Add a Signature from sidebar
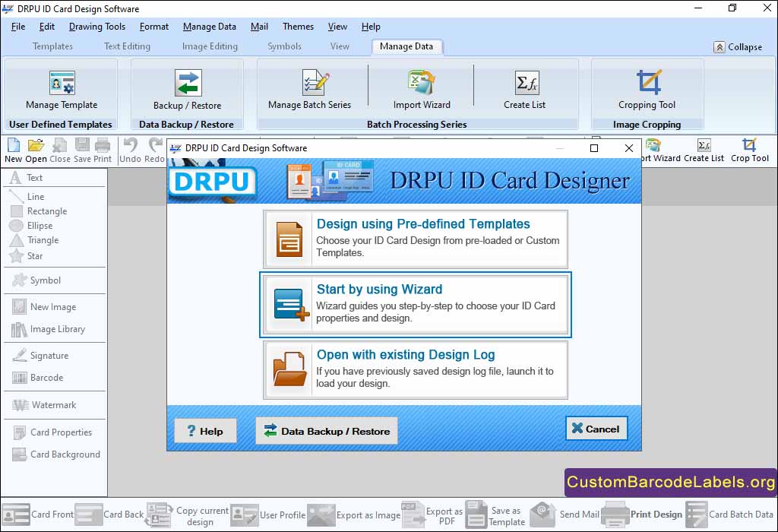Image resolution: width=778 pixels, height=532 pixels. pyautogui.click(x=40, y=356)
